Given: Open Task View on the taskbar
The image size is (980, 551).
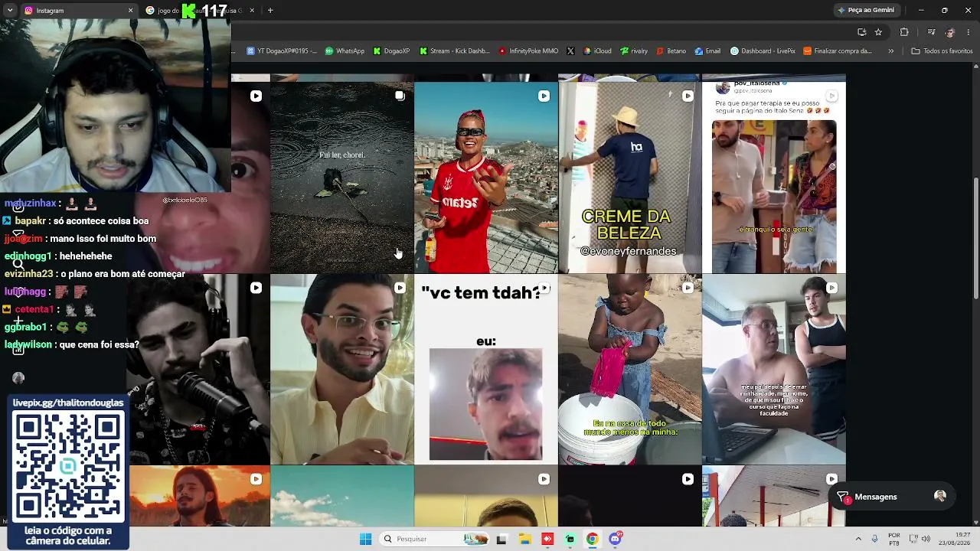Looking at the screenshot, I should click(x=501, y=539).
